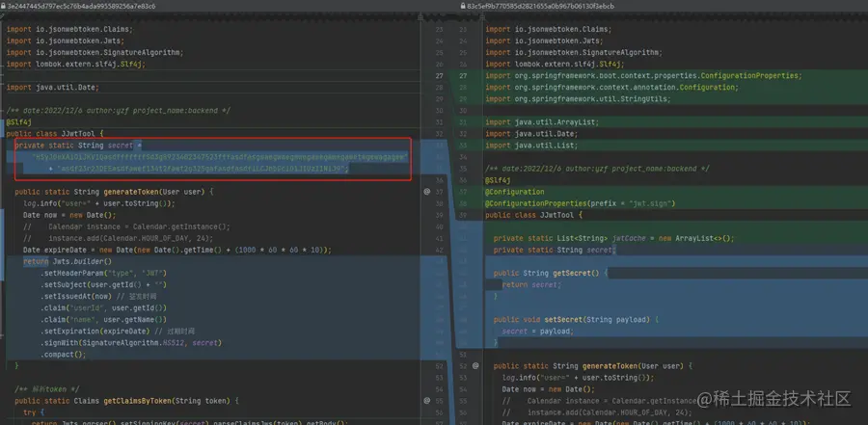Click the date:2022/12/6 doc comment in left pane
The width and height of the screenshot is (868, 425).
(x=118, y=111)
